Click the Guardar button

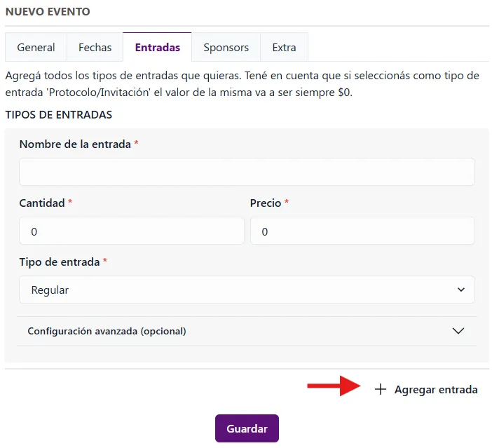[x=247, y=428]
